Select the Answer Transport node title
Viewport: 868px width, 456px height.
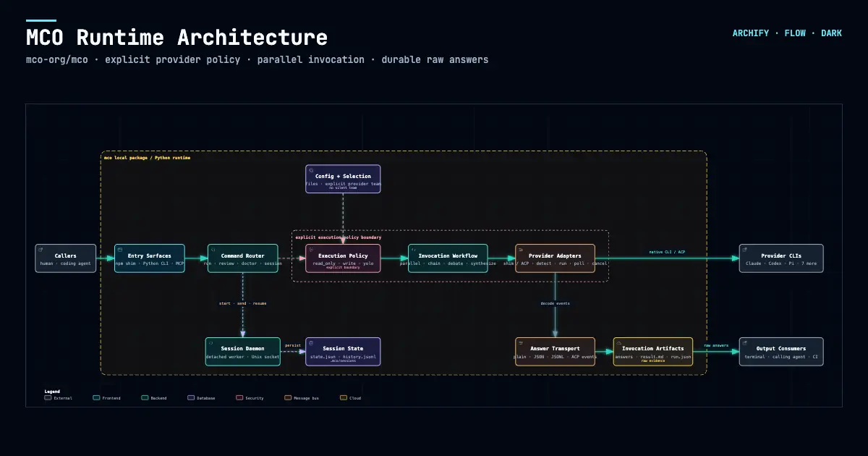click(556, 349)
